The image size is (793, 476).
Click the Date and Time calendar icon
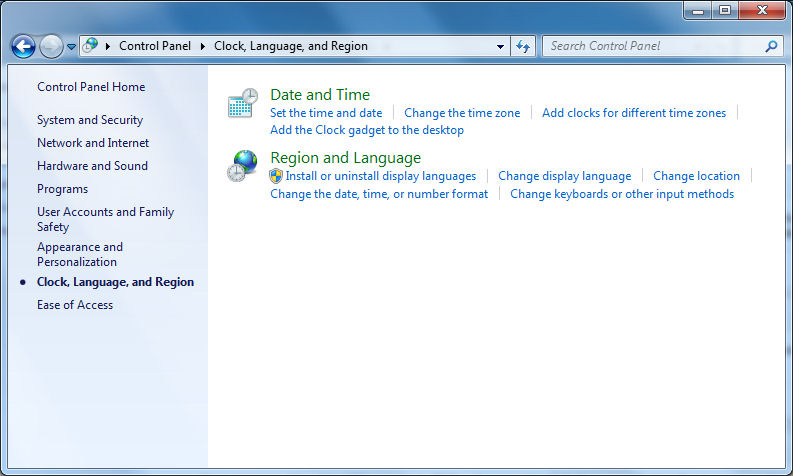coord(242,103)
